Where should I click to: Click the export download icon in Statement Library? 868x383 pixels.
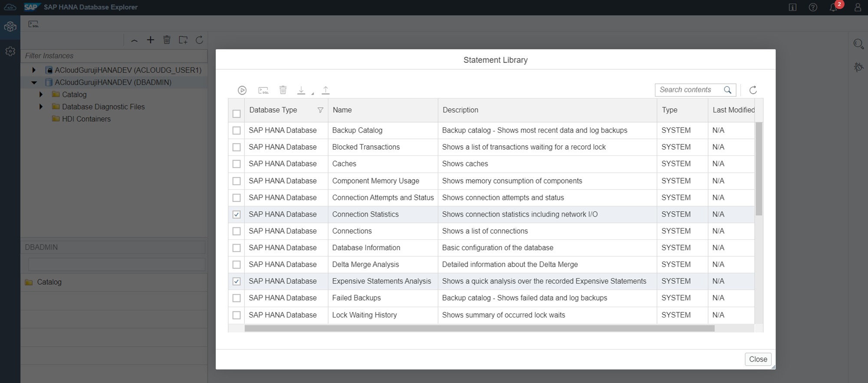301,90
